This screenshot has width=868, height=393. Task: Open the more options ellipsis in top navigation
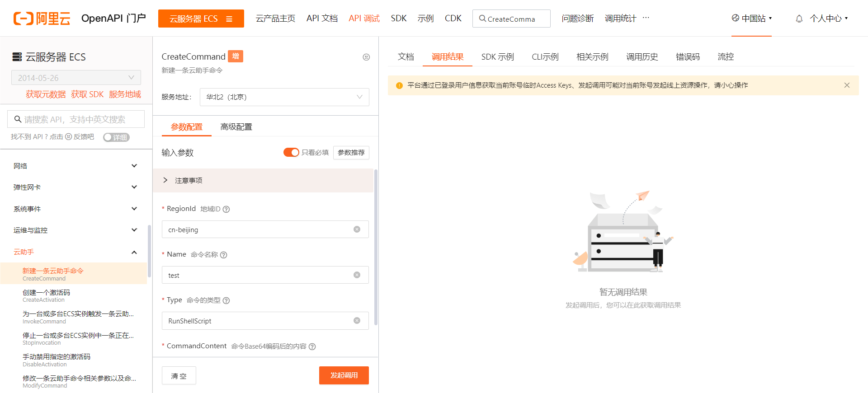646,18
